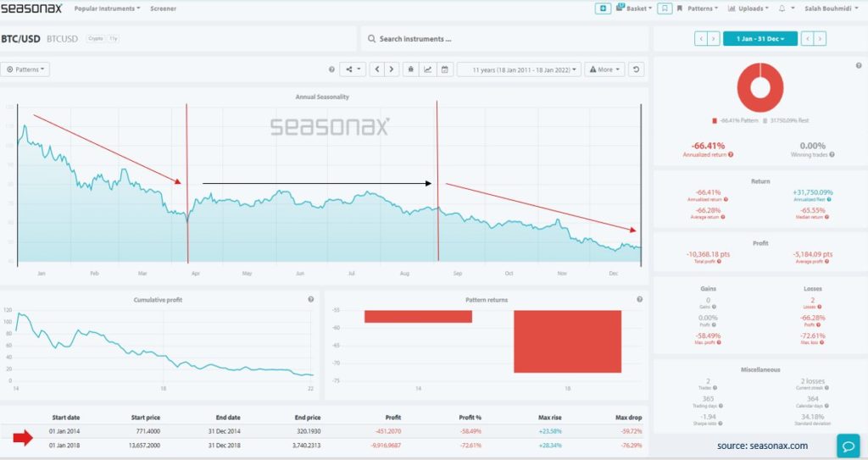Open the Uploads menu

point(748,8)
